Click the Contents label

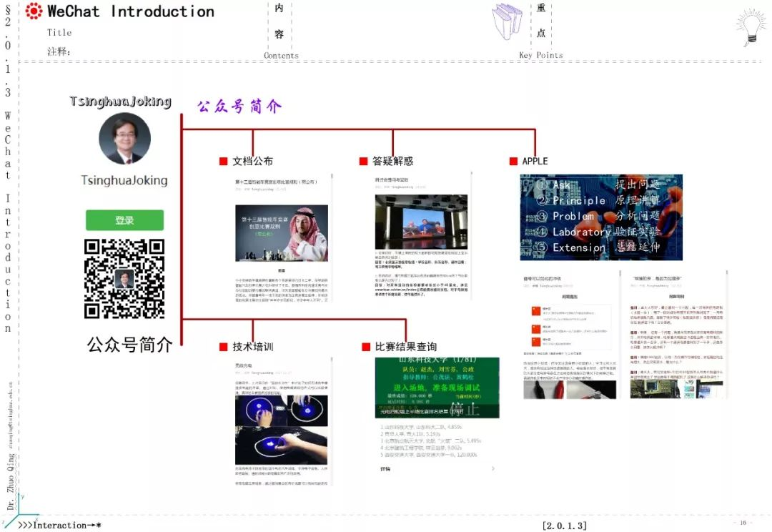281,56
